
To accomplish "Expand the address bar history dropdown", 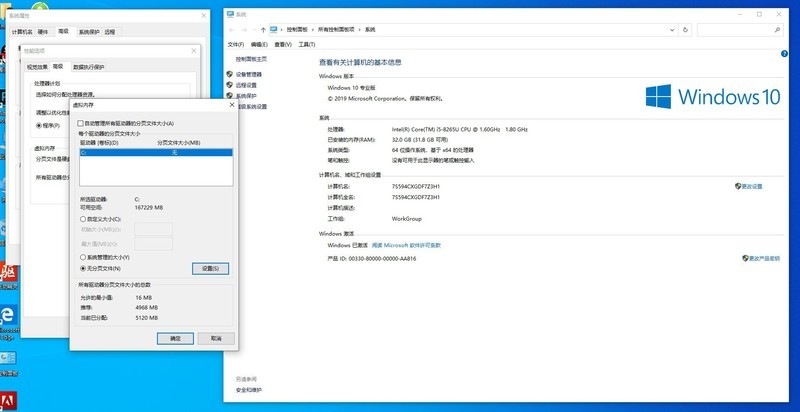I will [672, 30].
